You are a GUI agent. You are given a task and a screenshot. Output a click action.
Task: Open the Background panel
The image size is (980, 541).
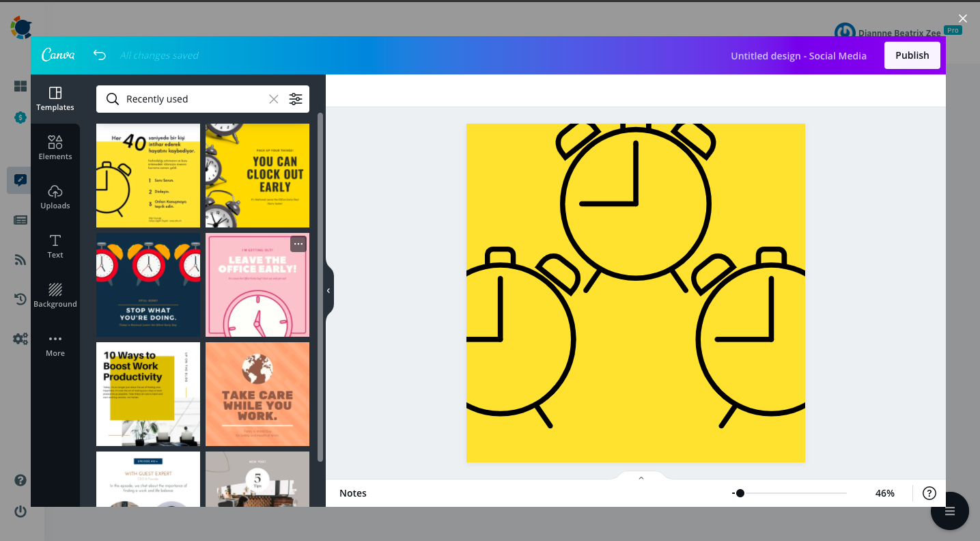(55, 294)
